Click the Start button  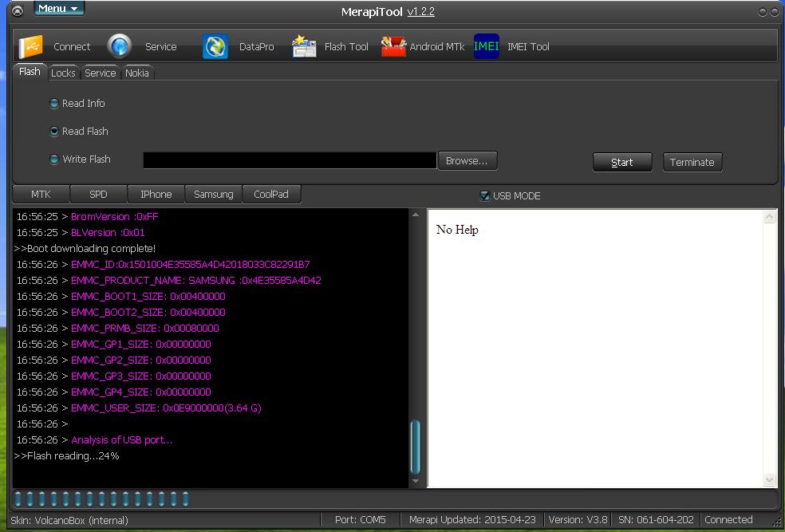point(622,162)
